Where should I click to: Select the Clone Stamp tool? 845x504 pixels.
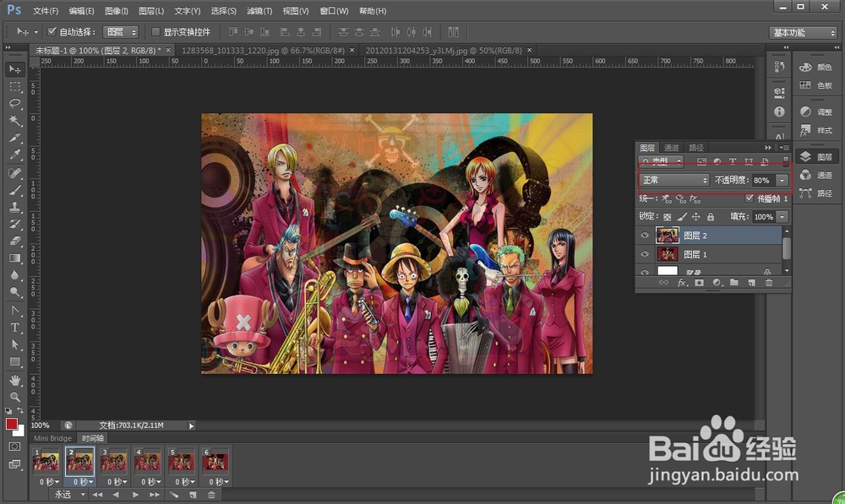point(14,207)
